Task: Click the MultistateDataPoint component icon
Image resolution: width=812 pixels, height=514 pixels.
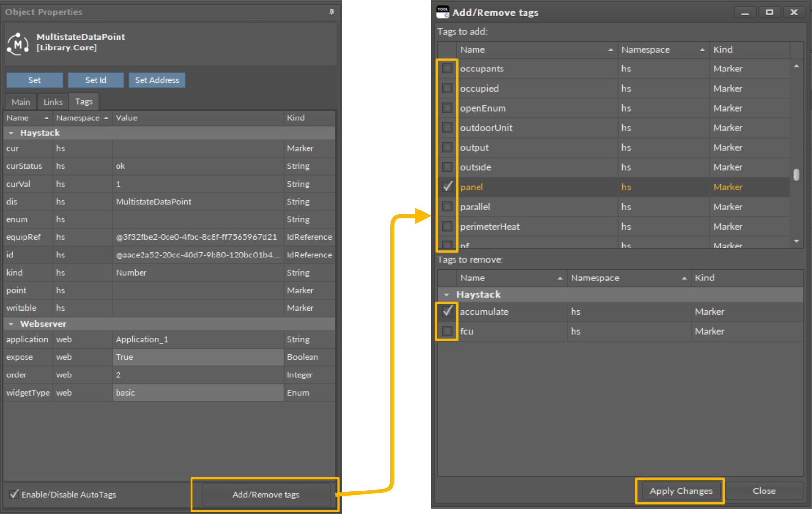Action: pos(18,44)
